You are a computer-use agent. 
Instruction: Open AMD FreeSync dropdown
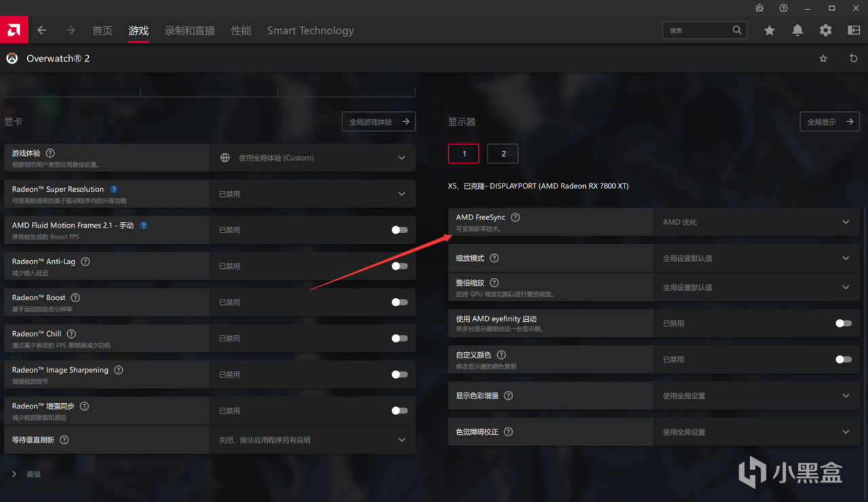[x=757, y=222]
